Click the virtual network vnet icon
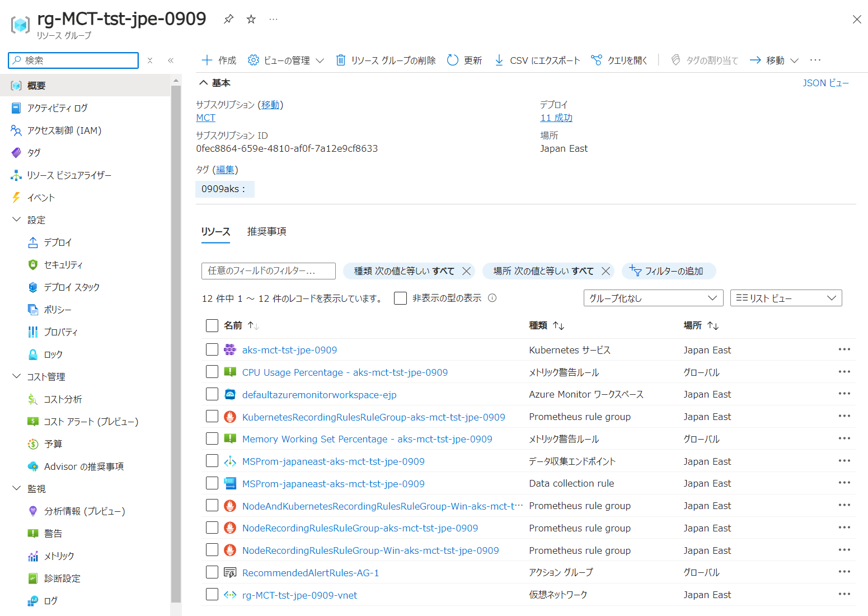This screenshot has height=616, width=868. 230,595
